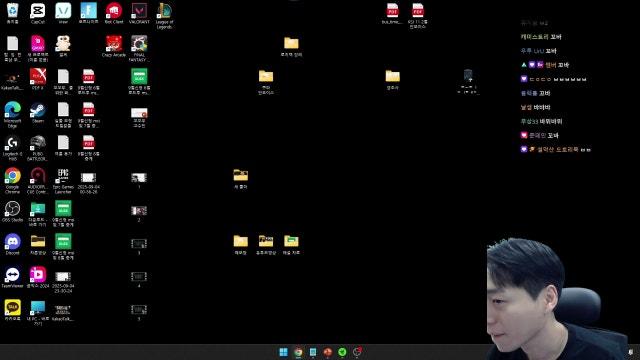Open Epic Games Launcher shortcut
This screenshot has height=360, width=640.
tap(63, 181)
